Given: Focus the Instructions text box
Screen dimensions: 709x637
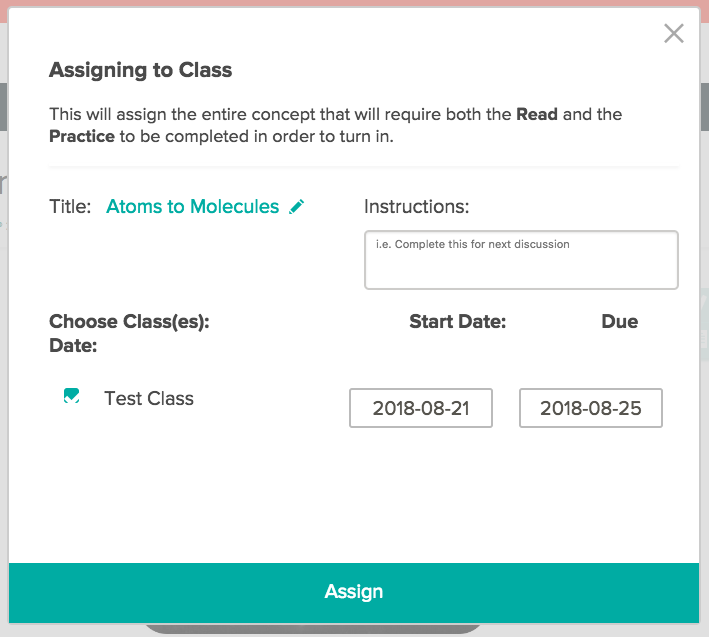Looking at the screenshot, I should tap(521, 260).
